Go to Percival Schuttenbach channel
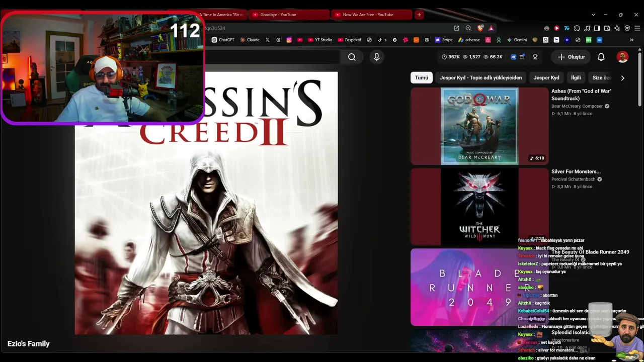 pos(573,179)
